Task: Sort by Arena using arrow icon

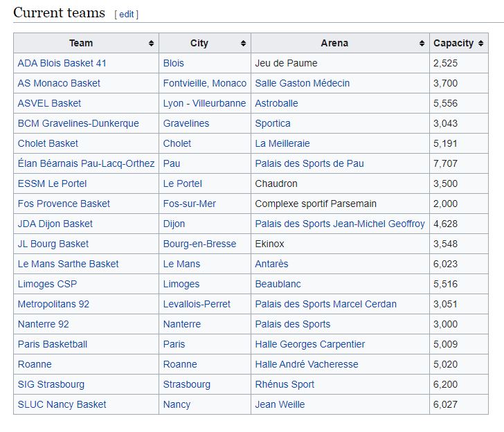Action: pyautogui.click(x=422, y=44)
